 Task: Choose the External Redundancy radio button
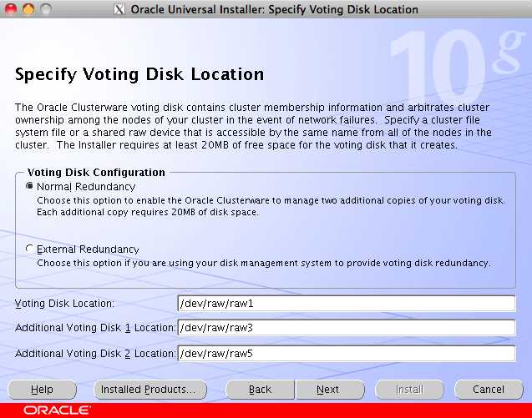pyautogui.click(x=31, y=249)
